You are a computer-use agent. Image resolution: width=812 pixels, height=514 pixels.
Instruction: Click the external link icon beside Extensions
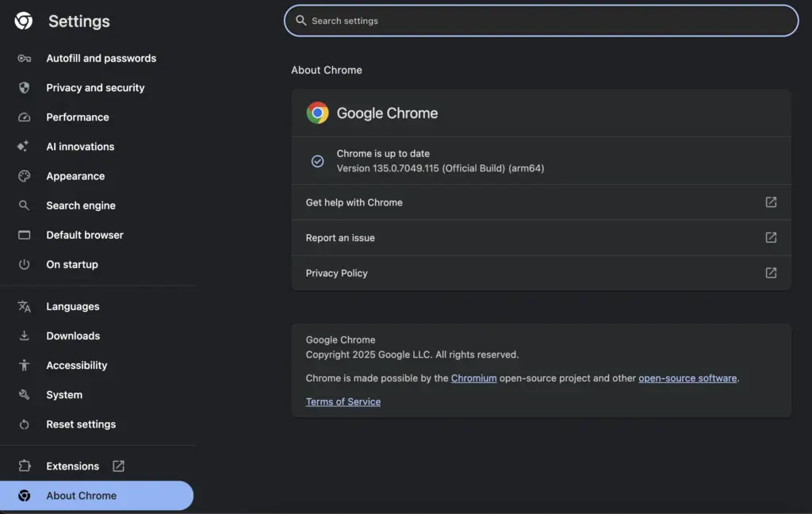coord(119,466)
